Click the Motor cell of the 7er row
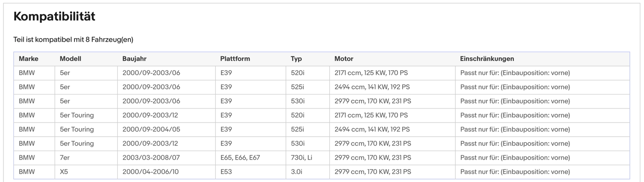Image resolution: width=644 pixels, height=182 pixels. tap(392, 158)
